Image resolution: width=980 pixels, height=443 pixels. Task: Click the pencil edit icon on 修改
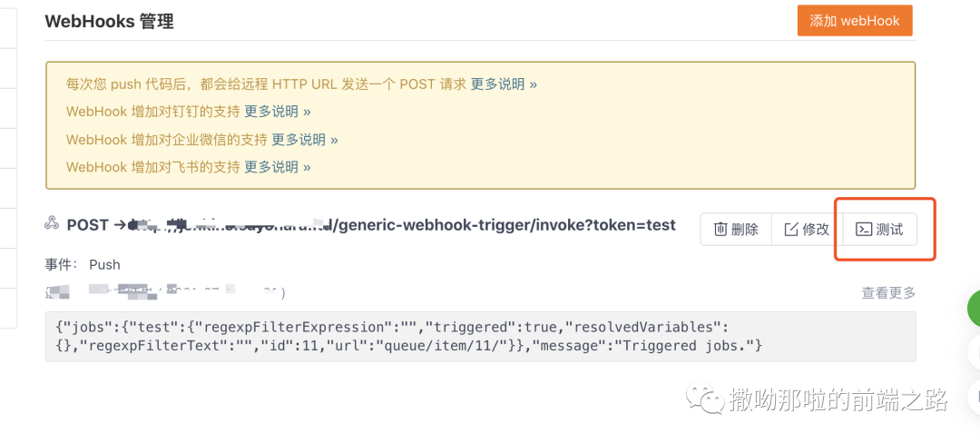click(790, 230)
